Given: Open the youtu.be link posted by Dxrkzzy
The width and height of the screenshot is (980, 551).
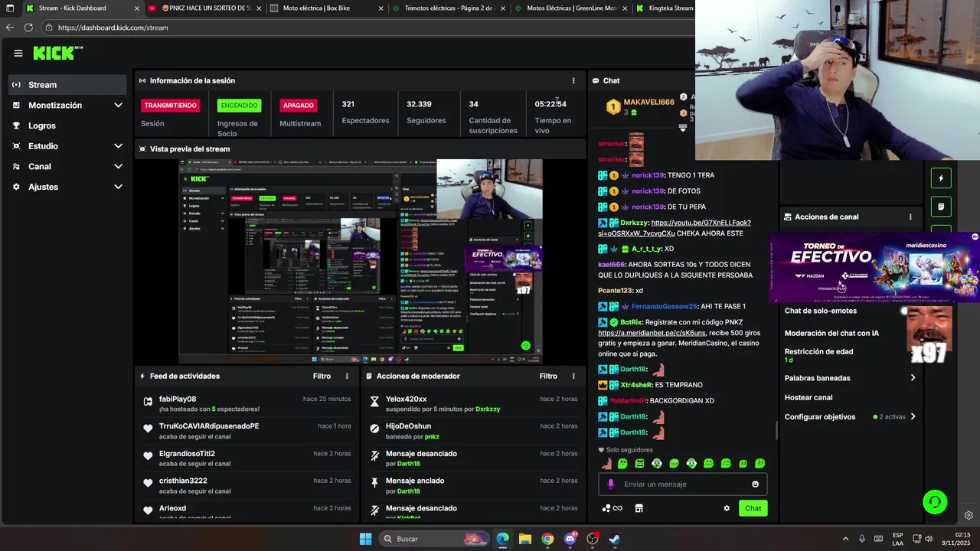Looking at the screenshot, I should click(674, 228).
